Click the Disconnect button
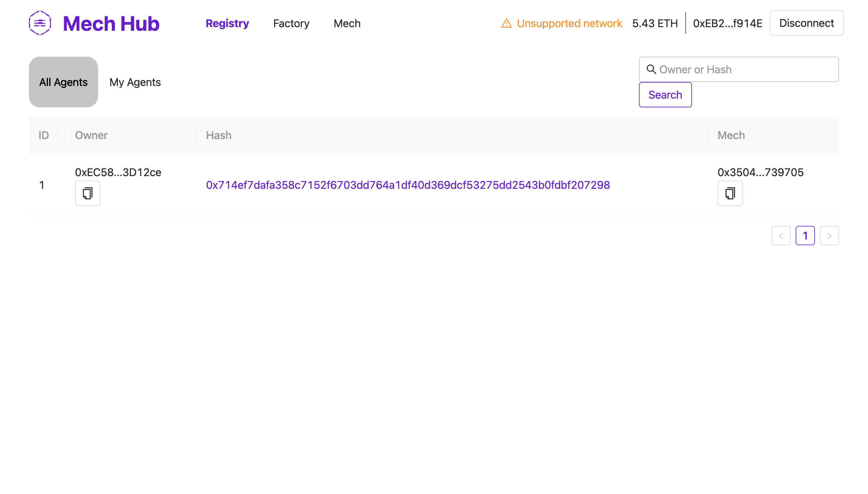 click(x=806, y=23)
